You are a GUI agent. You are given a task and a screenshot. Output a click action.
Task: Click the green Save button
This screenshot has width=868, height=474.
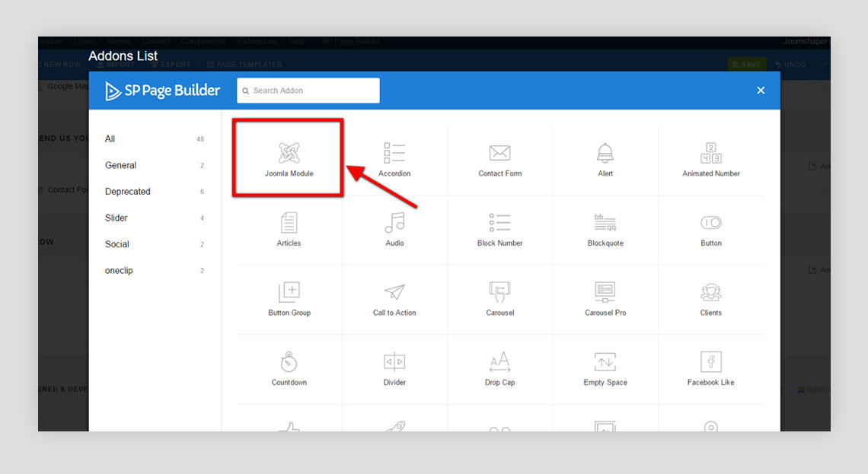coord(746,65)
